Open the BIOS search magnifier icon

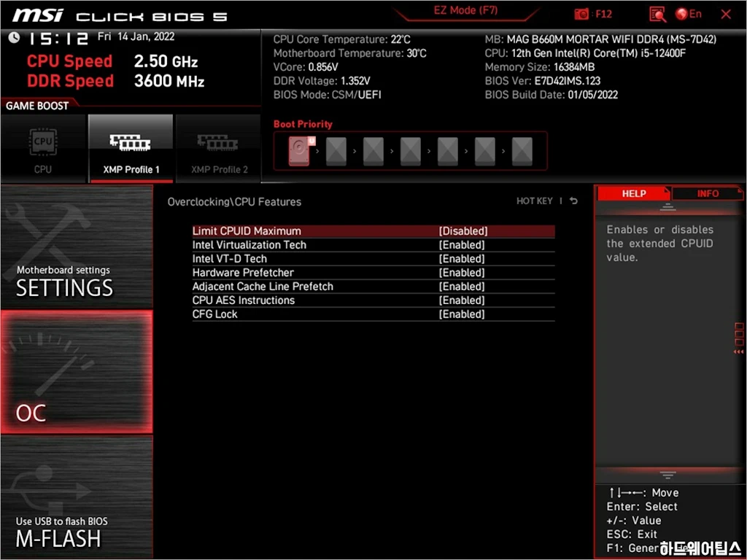coord(657,14)
